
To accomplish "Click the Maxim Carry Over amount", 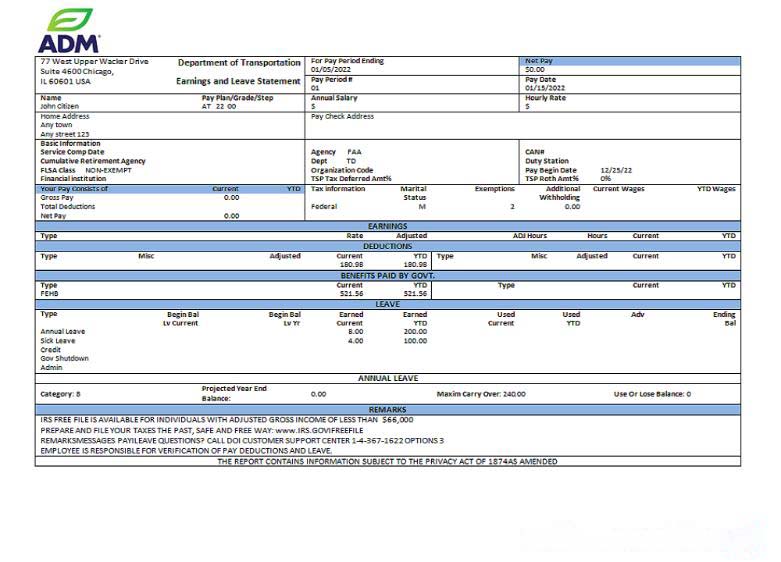I will (x=481, y=394).
